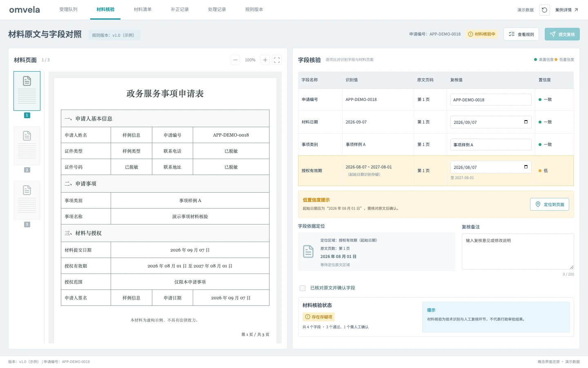Edit 事项类别 review value field
Screen dimensions: 588x368
tap(491, 145)
